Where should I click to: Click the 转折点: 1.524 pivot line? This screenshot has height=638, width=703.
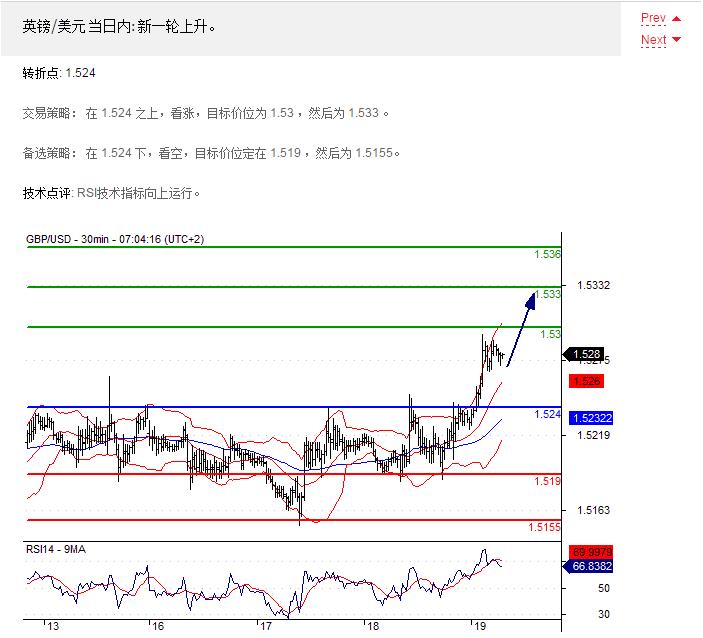point(59,73)
